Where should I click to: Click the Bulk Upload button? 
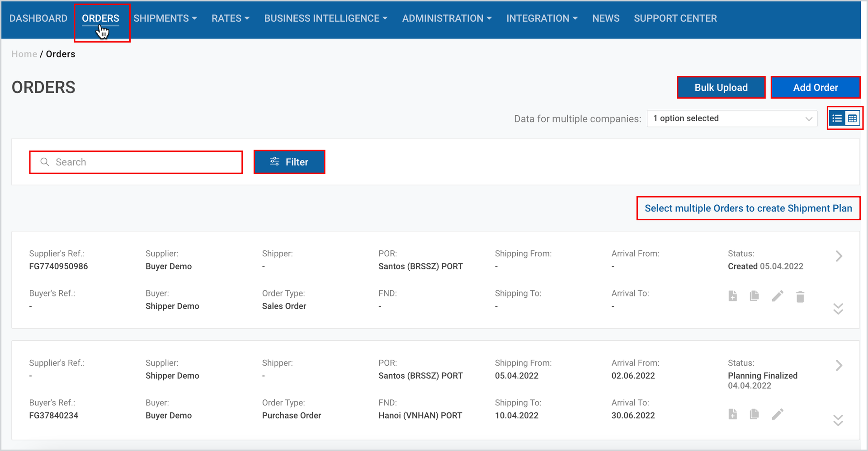pos(721,88)
